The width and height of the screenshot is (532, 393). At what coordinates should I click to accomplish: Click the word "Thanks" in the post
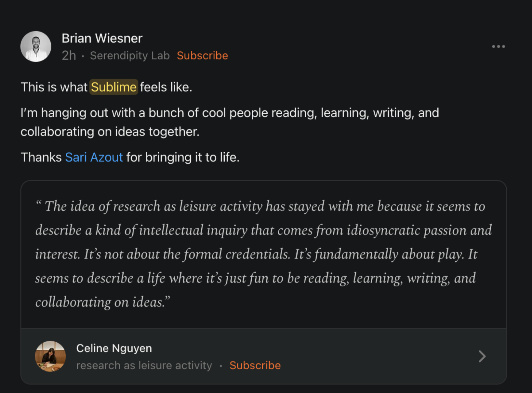41,157
